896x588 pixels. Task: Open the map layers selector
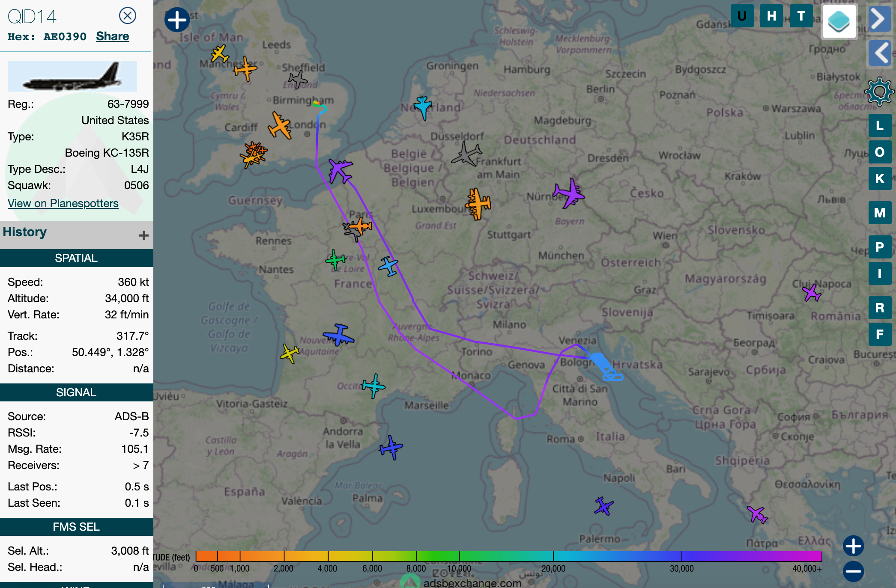click(x=839, y=21)
